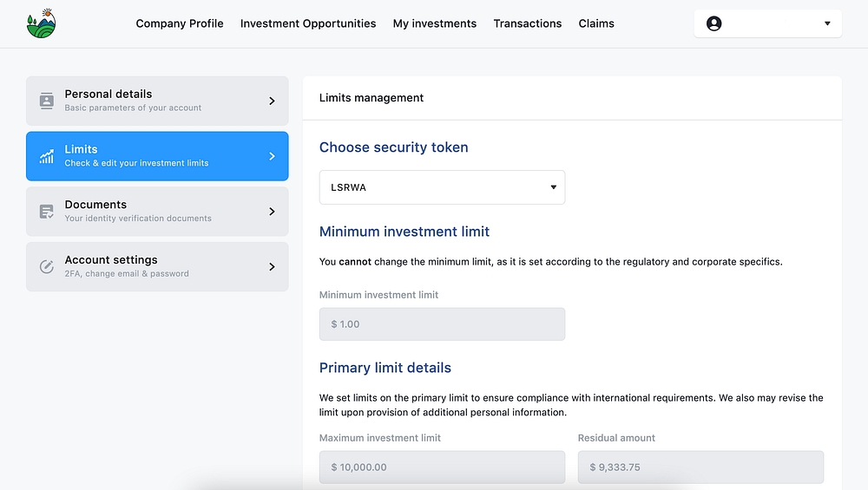Open the user account dropdown arrow
The width and height of the screenshot is (868, 490).
click(x=826, y=23)
